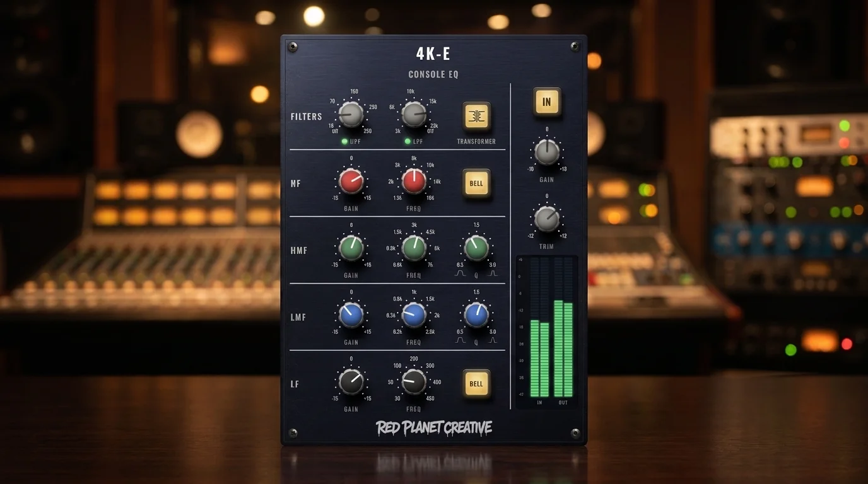Click the green HMF frequency knob

point(414,248)
